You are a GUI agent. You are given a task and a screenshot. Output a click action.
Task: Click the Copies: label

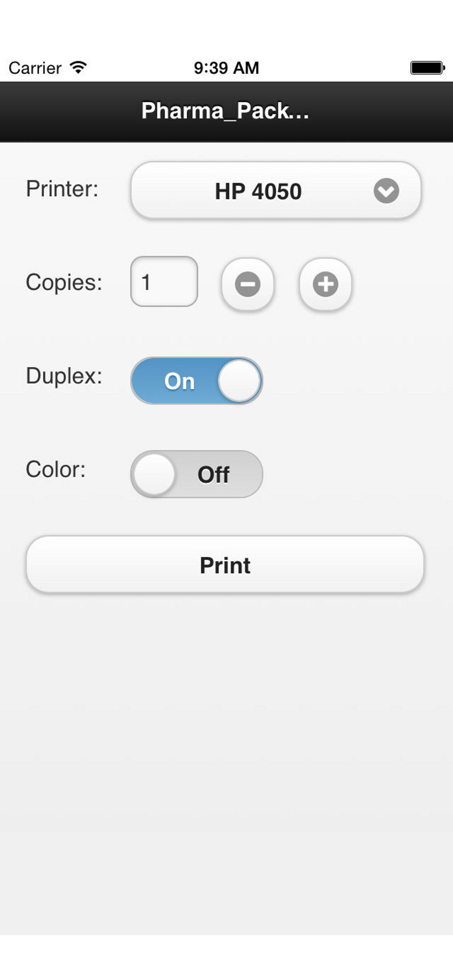coord(64,283)
